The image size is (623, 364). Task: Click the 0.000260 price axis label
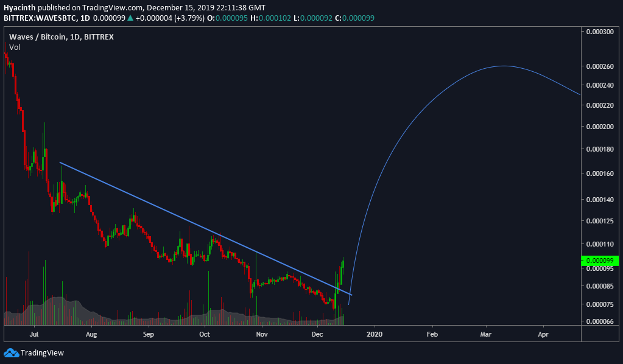pyautogui.click(x=600, y=66)
